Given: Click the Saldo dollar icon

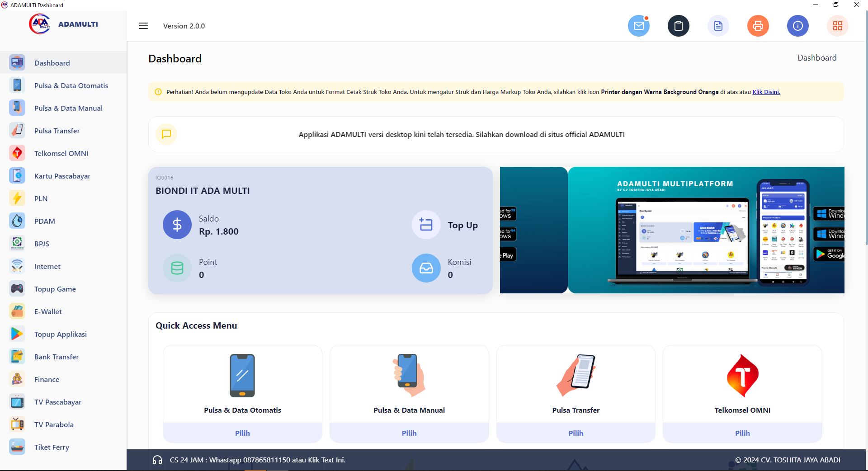Looking at the screenshot, I should click(177, 225).
